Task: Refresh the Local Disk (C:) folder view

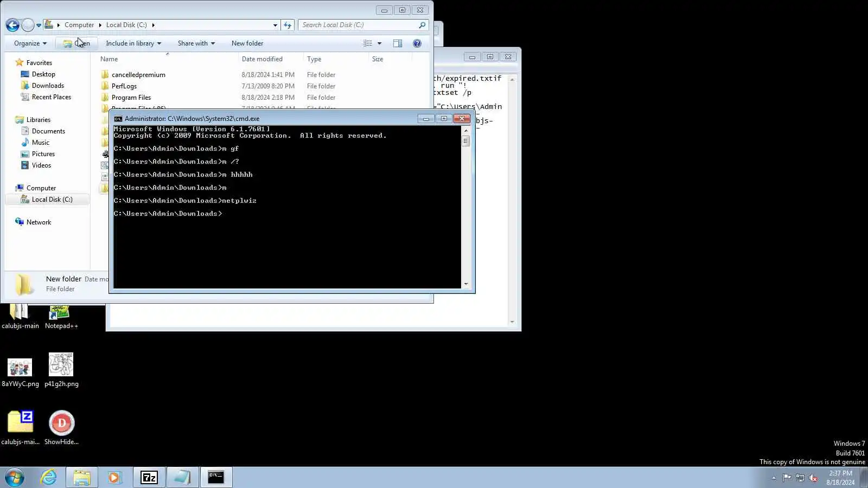Action: tap(288, 25)
